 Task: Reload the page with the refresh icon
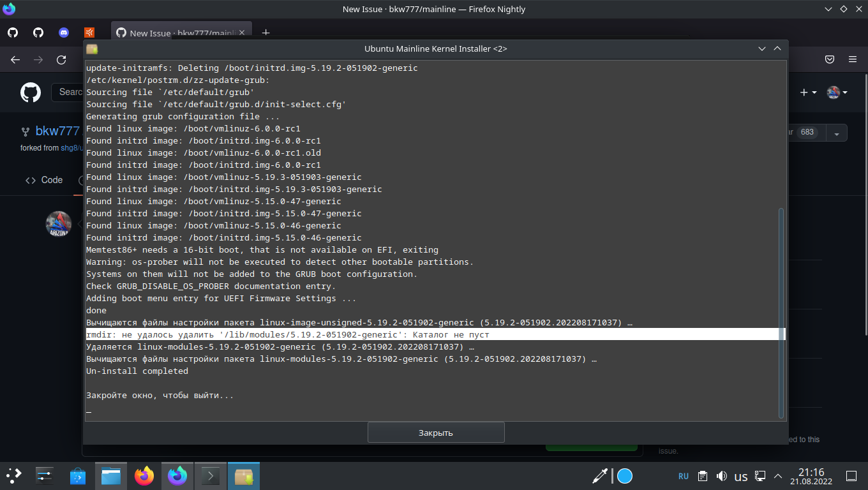tap(61, 59)
